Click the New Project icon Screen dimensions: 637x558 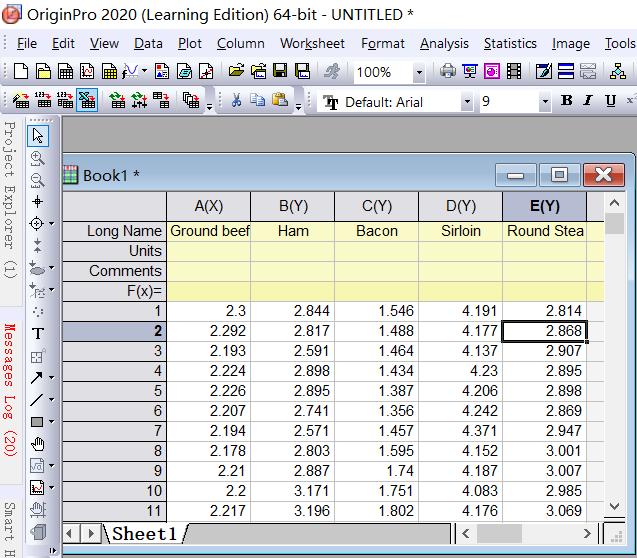click(21, 72)
